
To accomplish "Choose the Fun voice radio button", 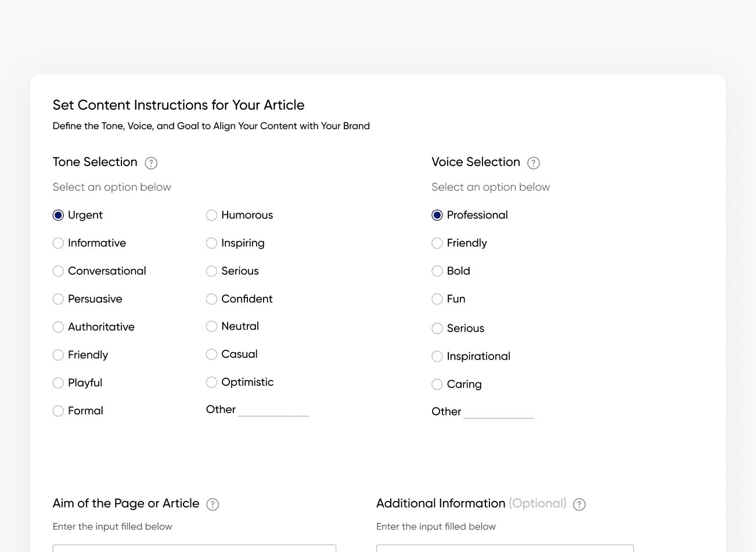I will 437,299.
